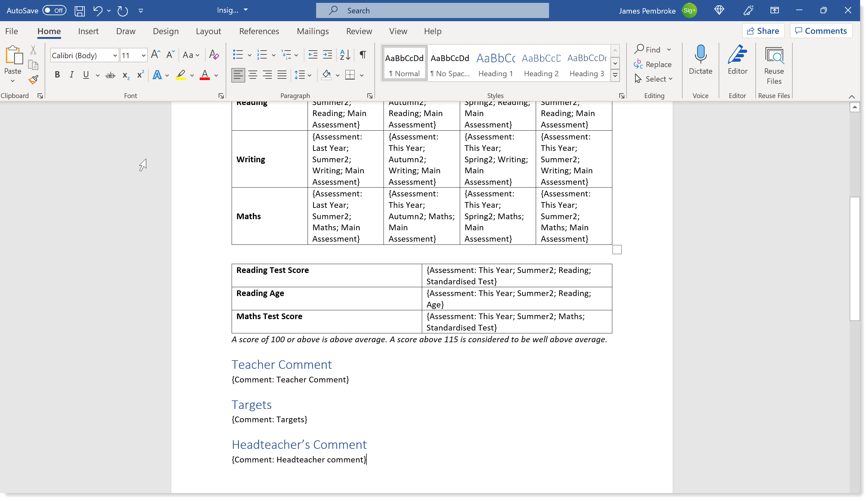Click the James Pembroke account avatar
Image resolution: width=868 pixels, height=501 pixels.
[x=689, y=11]
